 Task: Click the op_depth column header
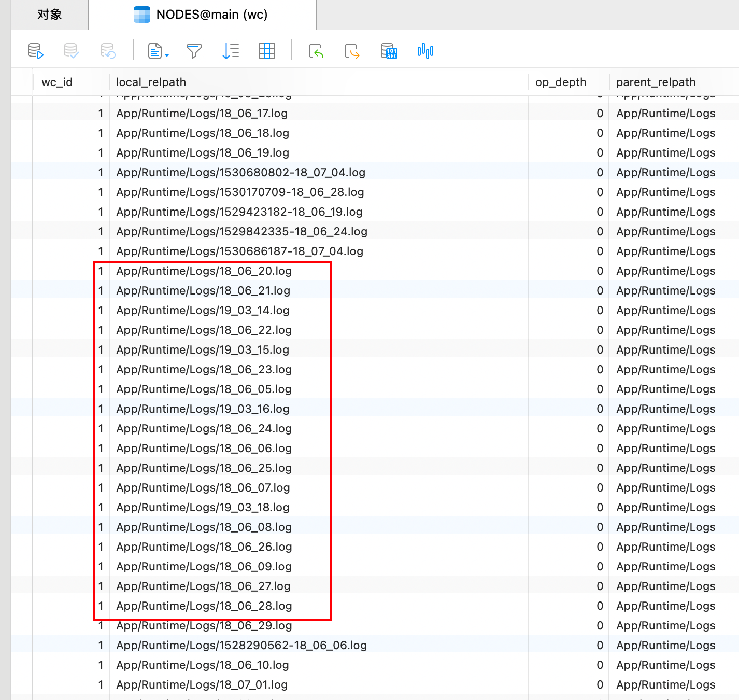pyautogui.click(x=569, y=82)
